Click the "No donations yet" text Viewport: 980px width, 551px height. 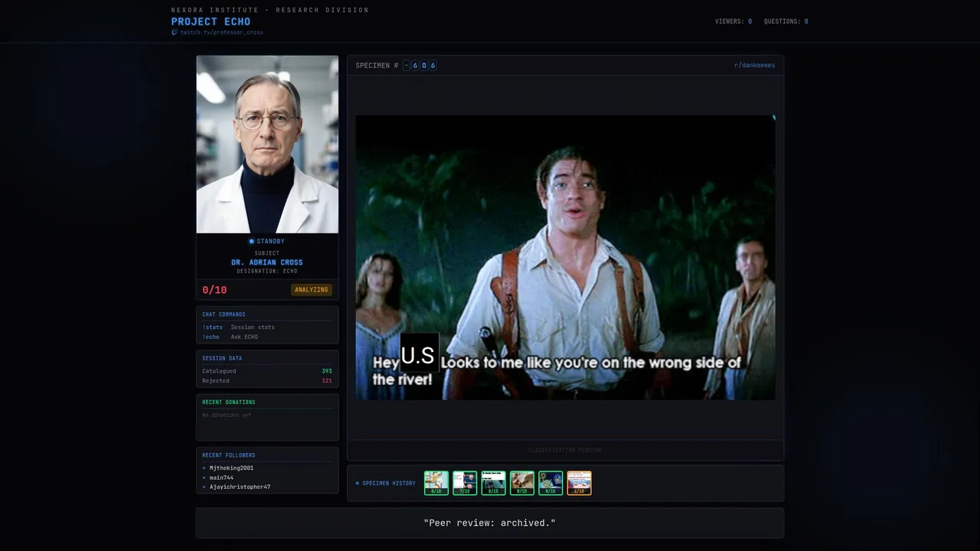pyautogui.click(x=227, y=415)
